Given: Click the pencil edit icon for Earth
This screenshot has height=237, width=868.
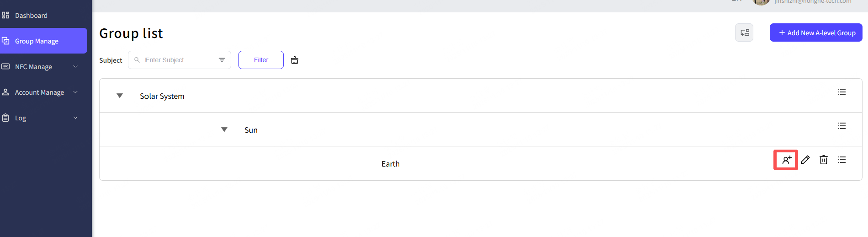Looking at the screenshot, I should pyautogui.click(x=805, y=160).
